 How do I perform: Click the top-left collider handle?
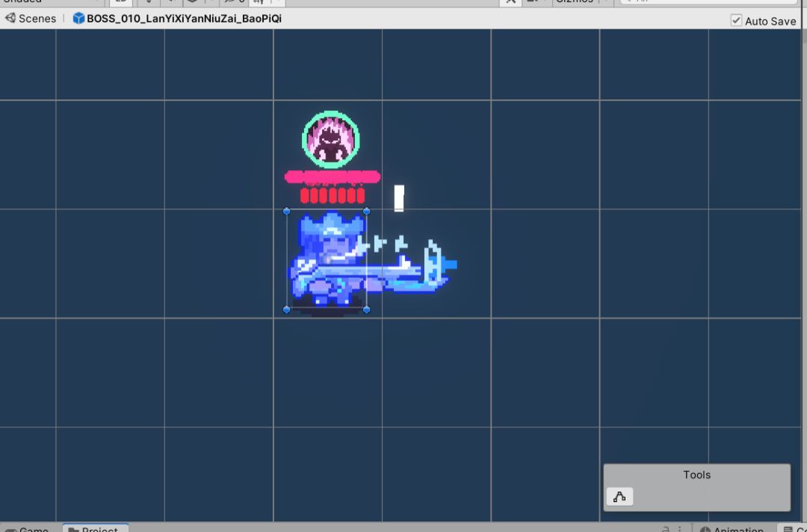click(x=287, y=211)
